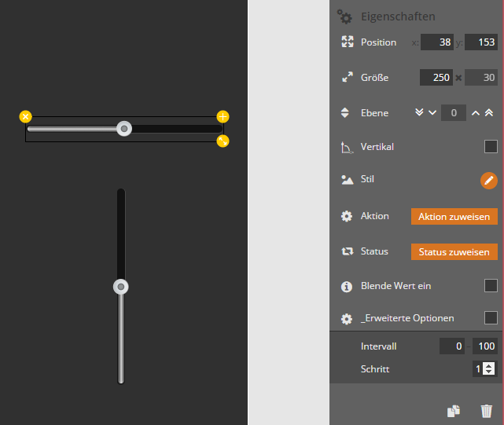Click the duplicate element icon
The height and width of the screenshot is (425, 504).
(x=454, y=410)
